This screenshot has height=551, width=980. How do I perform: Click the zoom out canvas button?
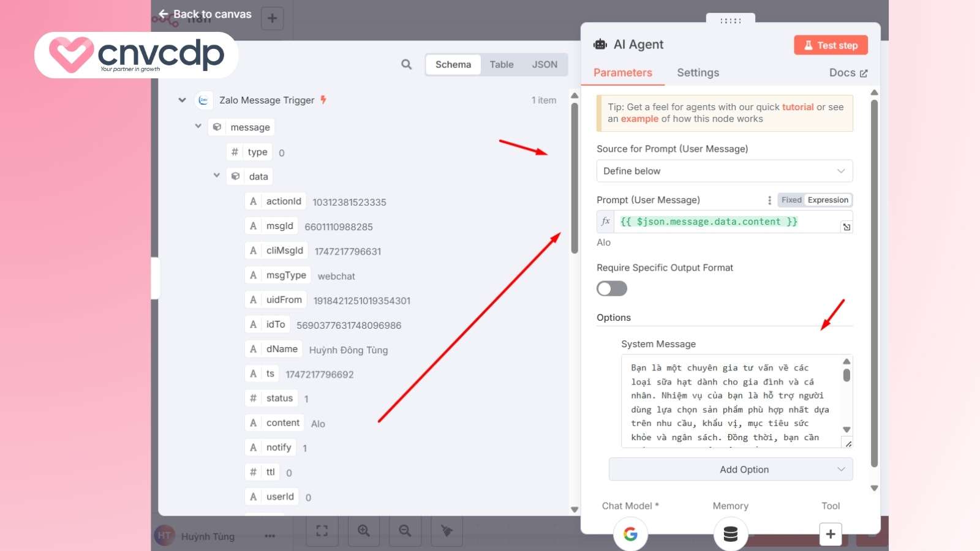tap(405, 531)
